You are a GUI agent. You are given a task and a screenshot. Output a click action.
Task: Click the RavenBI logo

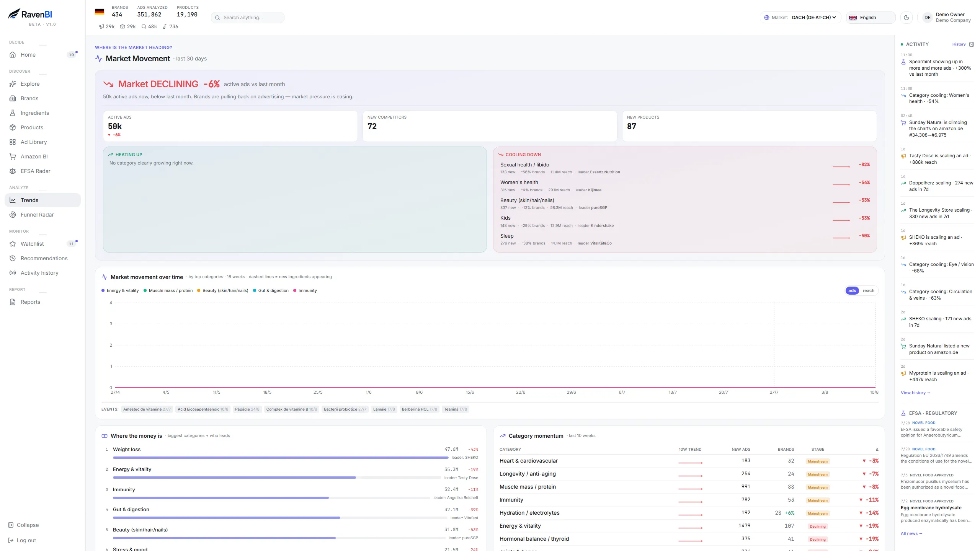pyautogui.click(x=30, y=14)
